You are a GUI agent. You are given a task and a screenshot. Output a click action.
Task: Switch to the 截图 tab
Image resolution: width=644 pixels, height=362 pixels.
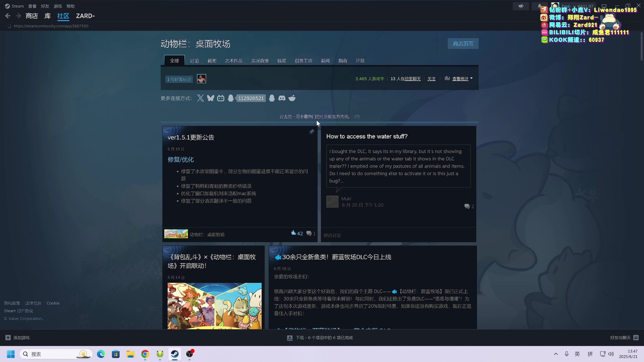click(212, 61)
